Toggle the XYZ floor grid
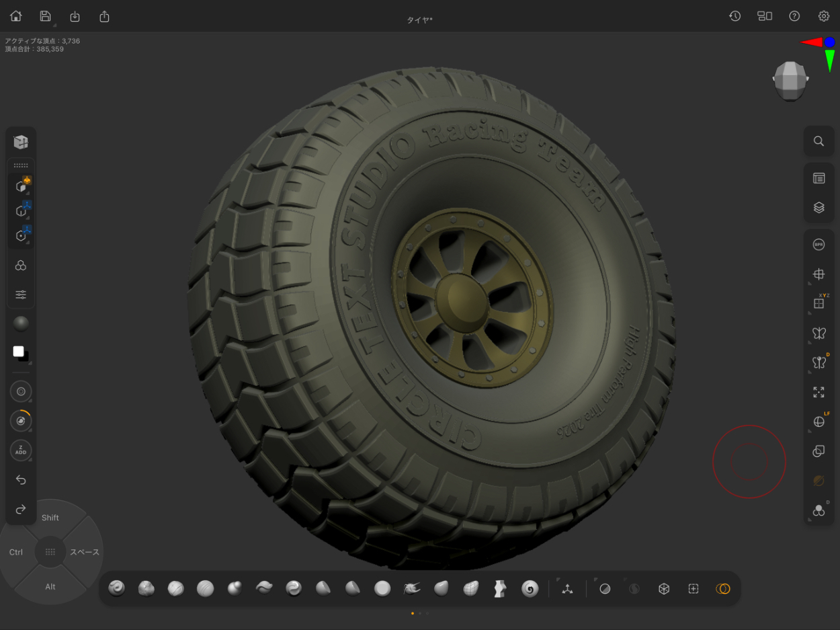Screen dimensions: 840x630 click(x=818, y=303)
